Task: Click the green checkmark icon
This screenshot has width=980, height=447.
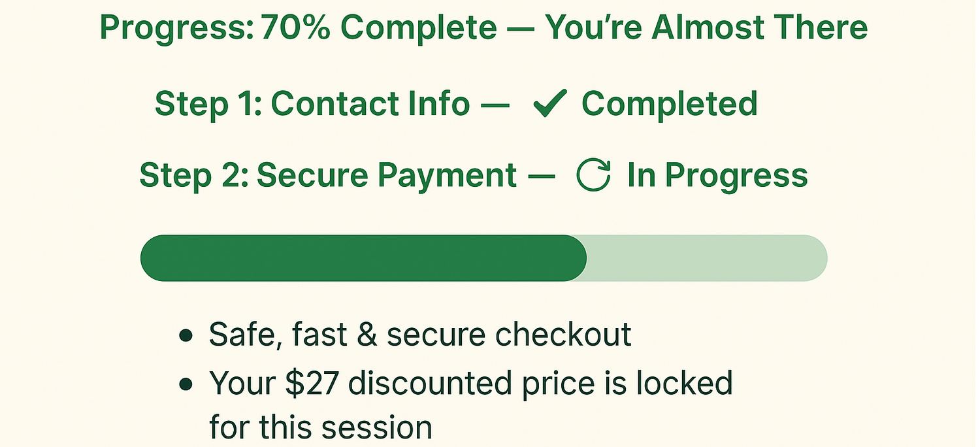Action: tap(549, 104)
